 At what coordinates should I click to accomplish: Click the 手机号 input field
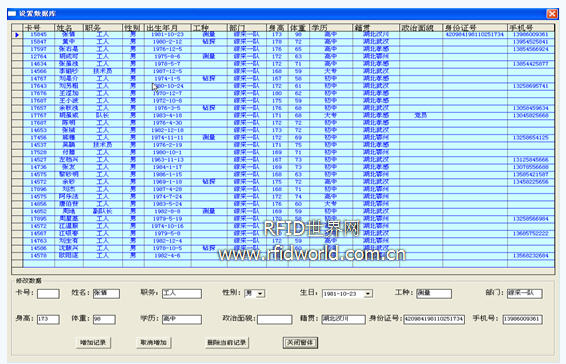click(522, 319)
